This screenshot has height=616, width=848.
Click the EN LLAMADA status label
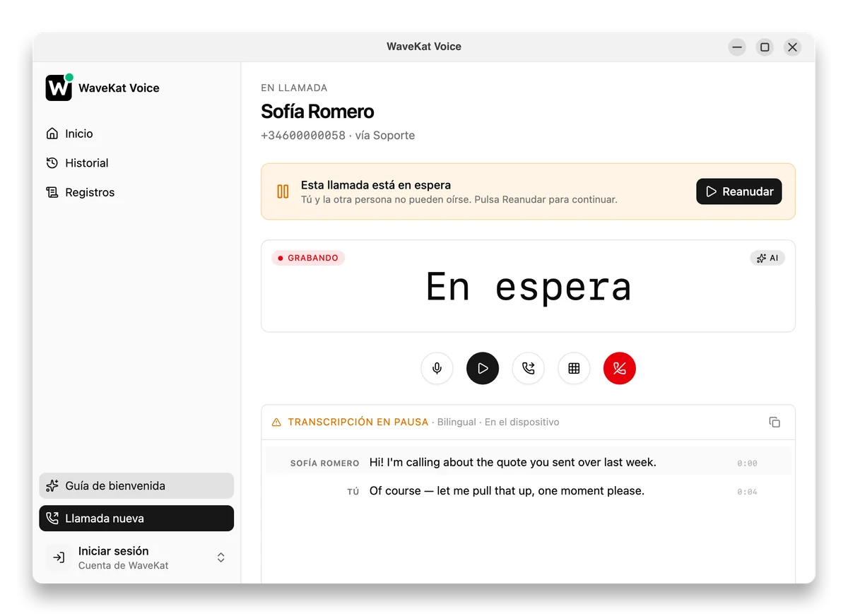294,88
